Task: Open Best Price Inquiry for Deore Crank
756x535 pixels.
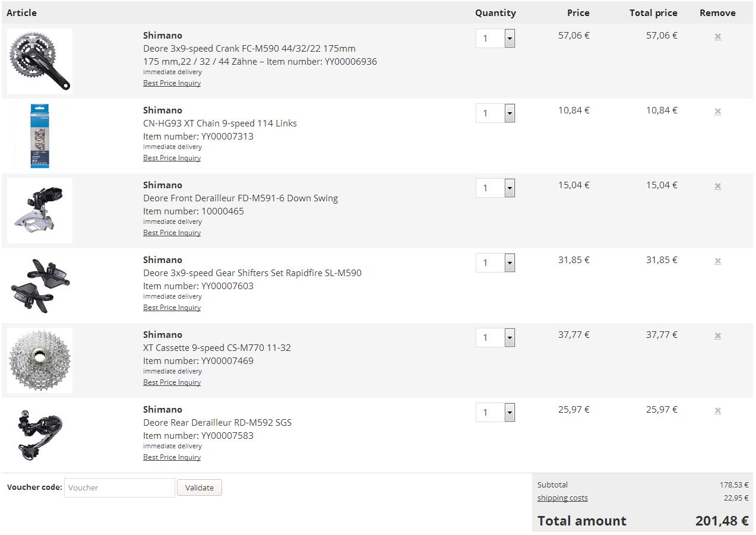Action: click(x=172, y=83)
